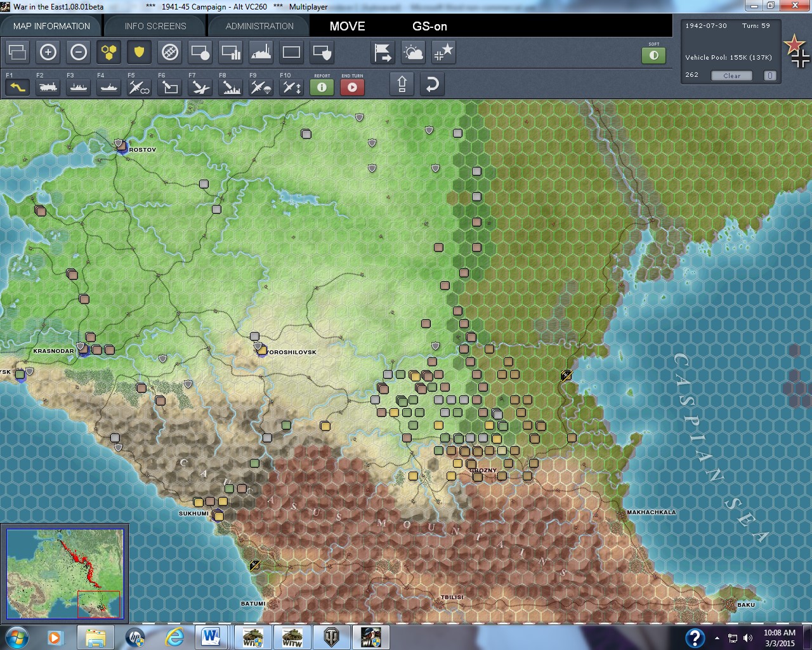Open Internet Explorer from the taskbar
812x650 pixels.
[174, 637]
